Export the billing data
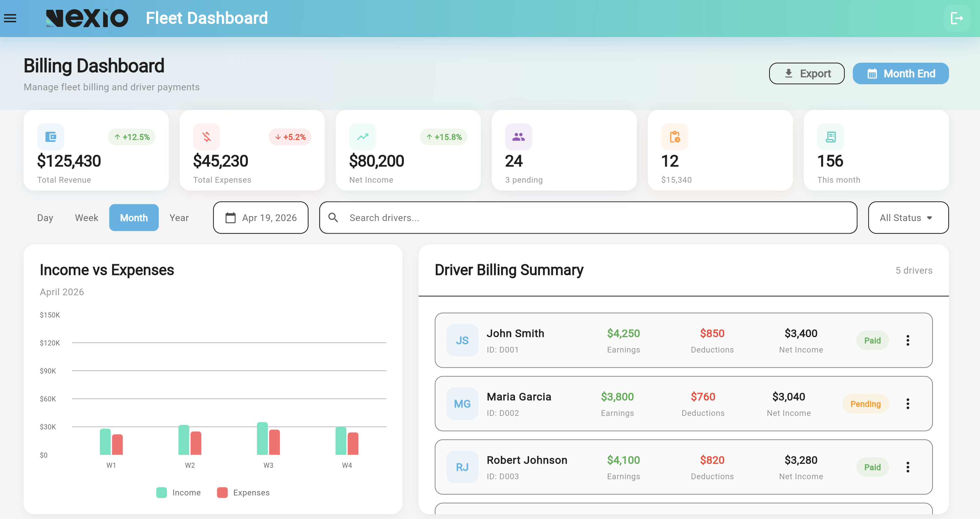Viewport: 980px width, 519px height. [807, 73]
